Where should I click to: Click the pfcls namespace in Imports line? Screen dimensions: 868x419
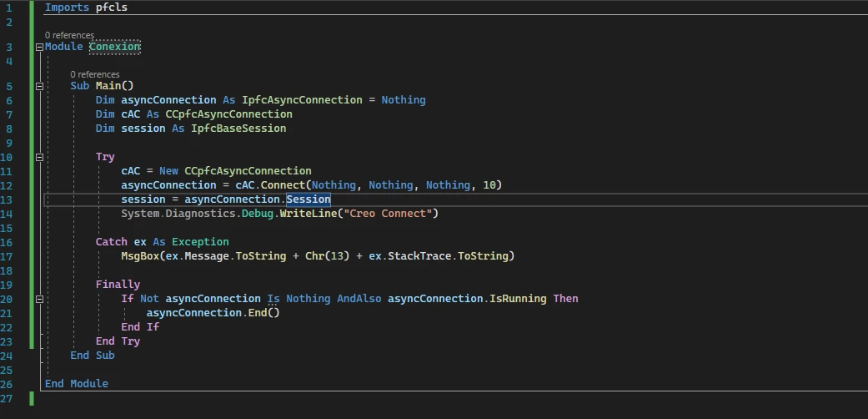[112, 8]
